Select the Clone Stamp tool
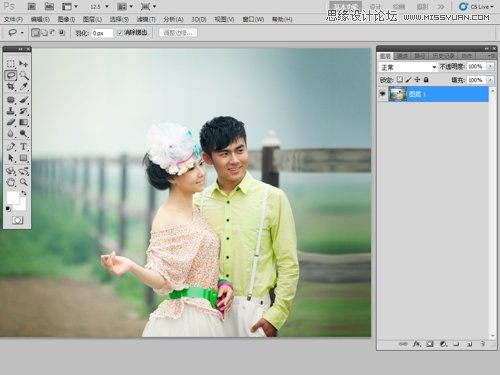The width and height of the screenshot is (500, 375). pyautogui.click(x=11, y=111)
